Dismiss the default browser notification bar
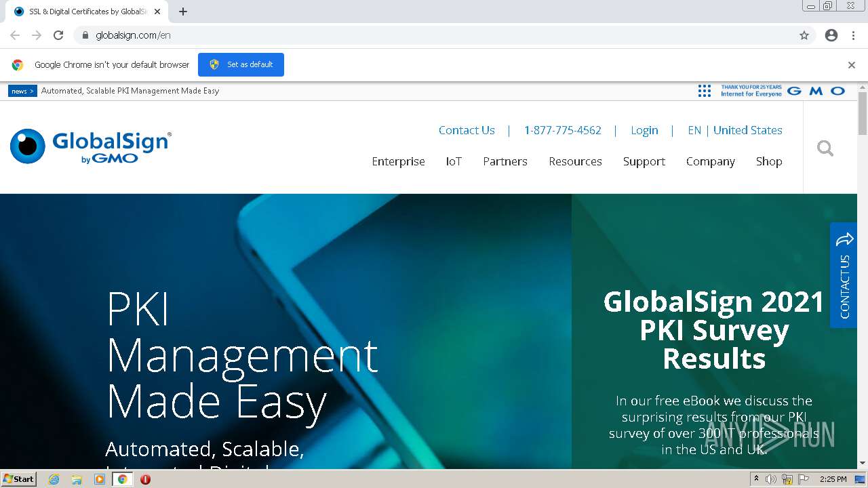 (852, 65)
